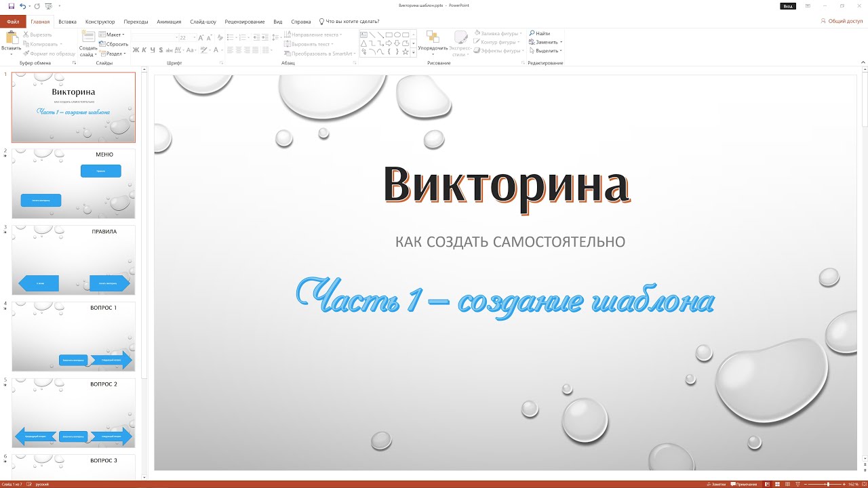Decrease font size with the smaller A icon

(x=210, y=38)
